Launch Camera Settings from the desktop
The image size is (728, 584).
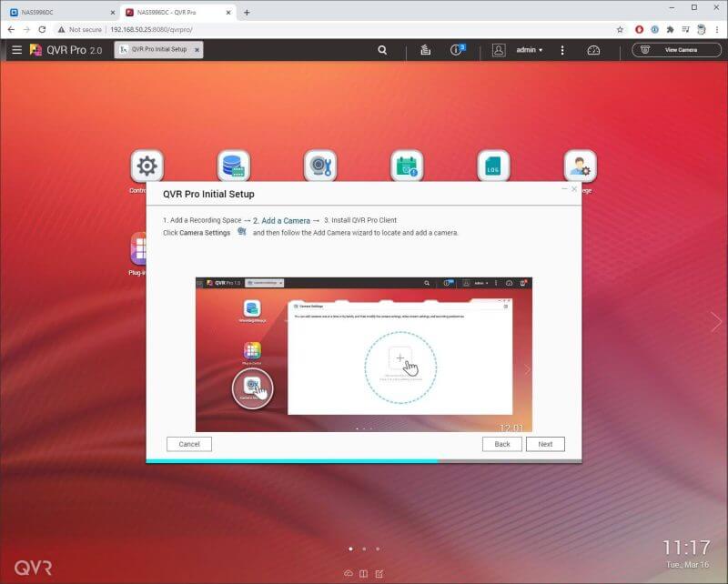(320, 166)
